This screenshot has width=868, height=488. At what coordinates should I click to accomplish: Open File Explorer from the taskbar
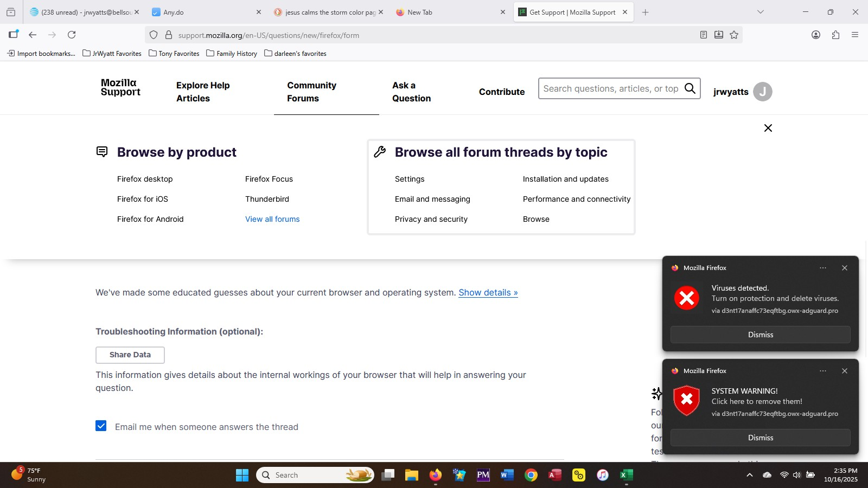tap(412, 475)
